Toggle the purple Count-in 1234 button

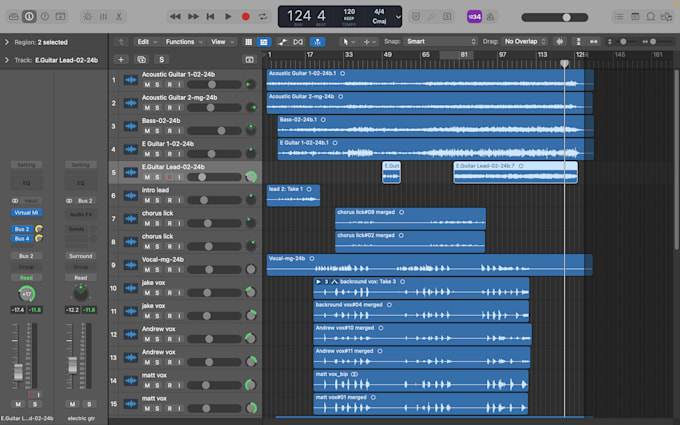click(x=474, y=16)
